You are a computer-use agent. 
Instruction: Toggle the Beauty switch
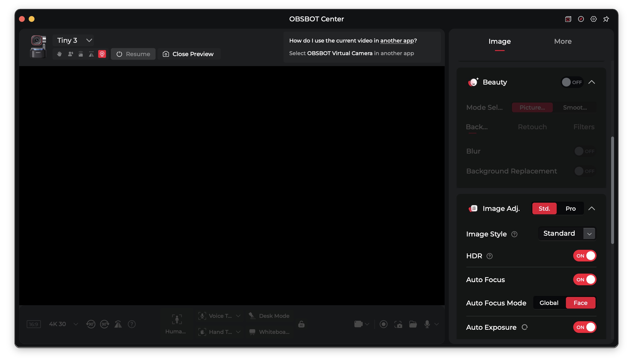[x=572, y=82]
